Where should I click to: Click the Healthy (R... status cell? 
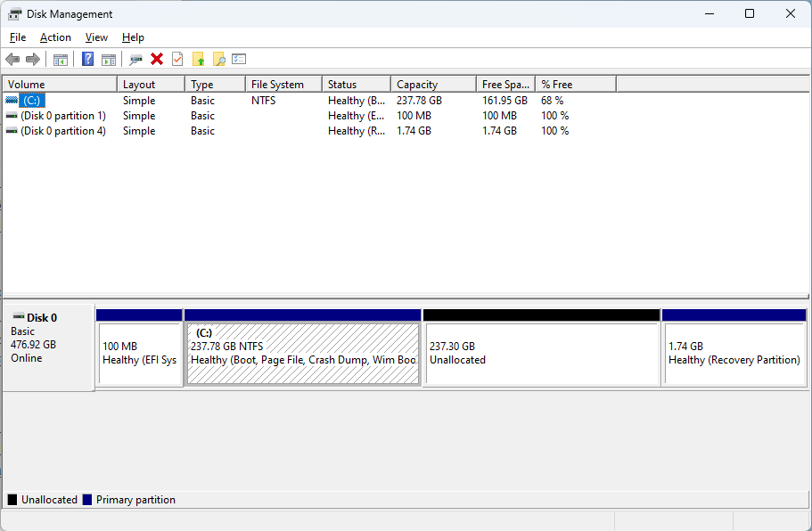(357, 131)
